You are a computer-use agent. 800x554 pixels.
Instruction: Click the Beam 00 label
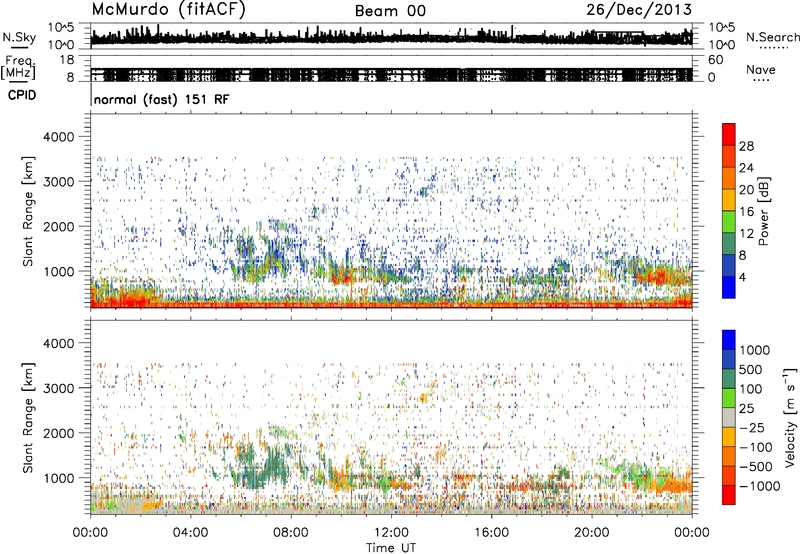pos(390,11)
